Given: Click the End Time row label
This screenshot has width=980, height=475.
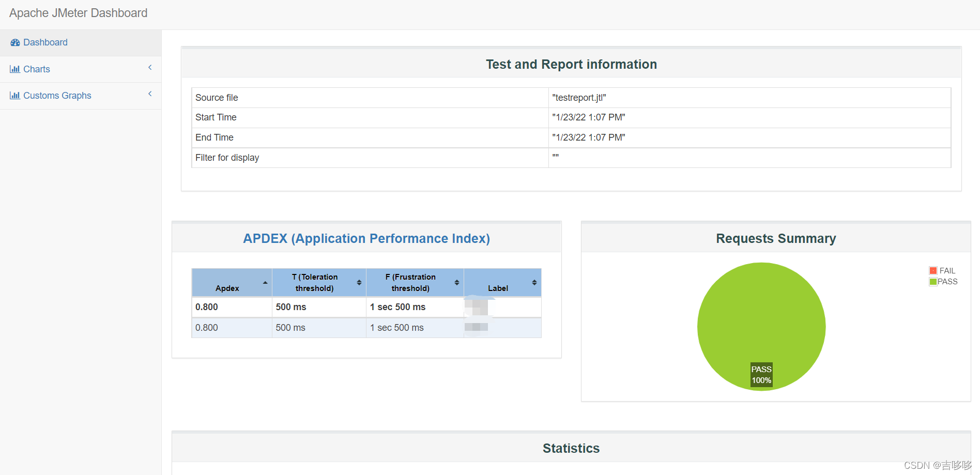Looking at the screenshot, I should (x=215, y=137).
